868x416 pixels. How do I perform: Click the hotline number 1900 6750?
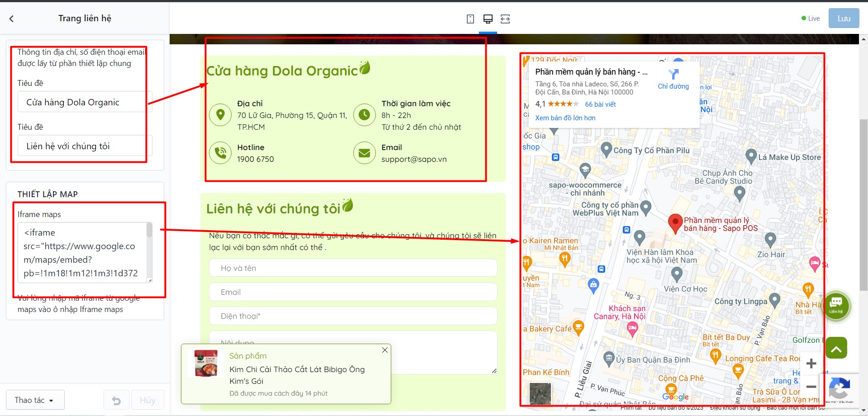coord(256,159)
